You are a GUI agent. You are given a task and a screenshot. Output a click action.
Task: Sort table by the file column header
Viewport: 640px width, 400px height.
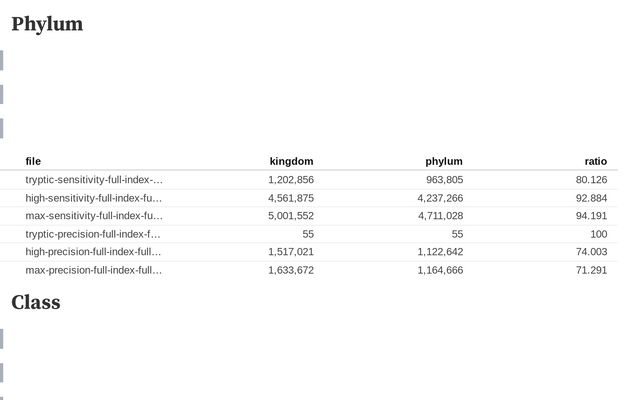point(33,161)
